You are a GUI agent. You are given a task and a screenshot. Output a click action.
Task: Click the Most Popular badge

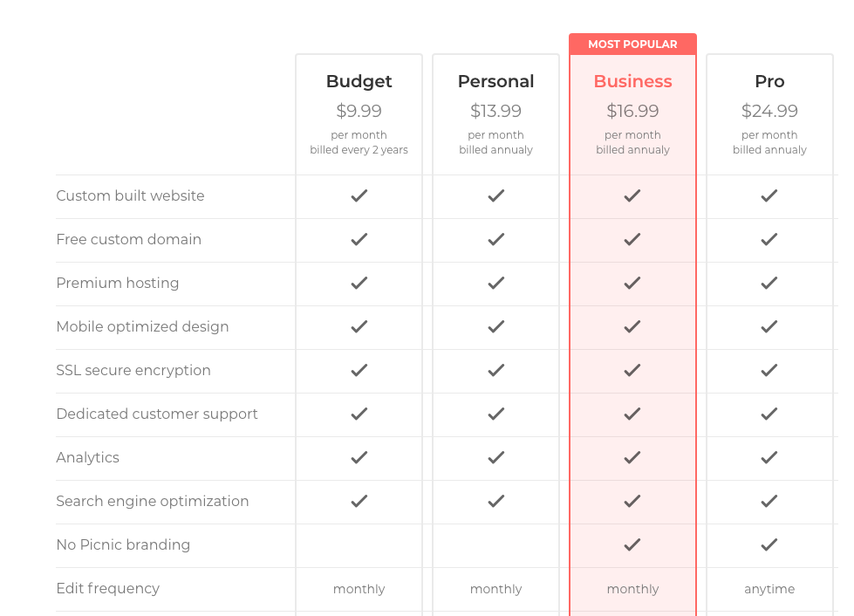click(x=632, y=44)
